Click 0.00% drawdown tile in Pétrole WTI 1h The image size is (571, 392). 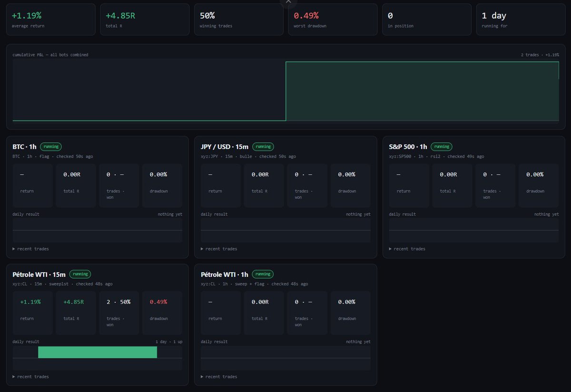click(351, 313)
